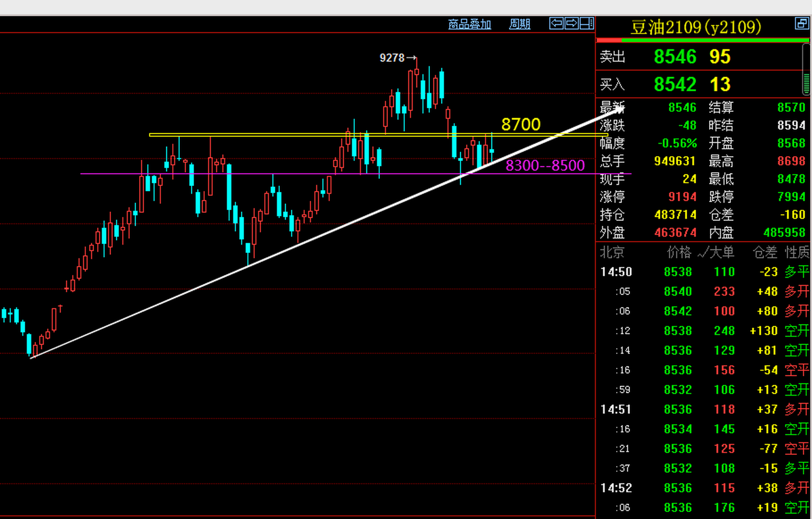Image resolution: width=812 pixels, height=519 pixels.
Task: Click the 外盘 value 463674
Action: coord(675,232)
